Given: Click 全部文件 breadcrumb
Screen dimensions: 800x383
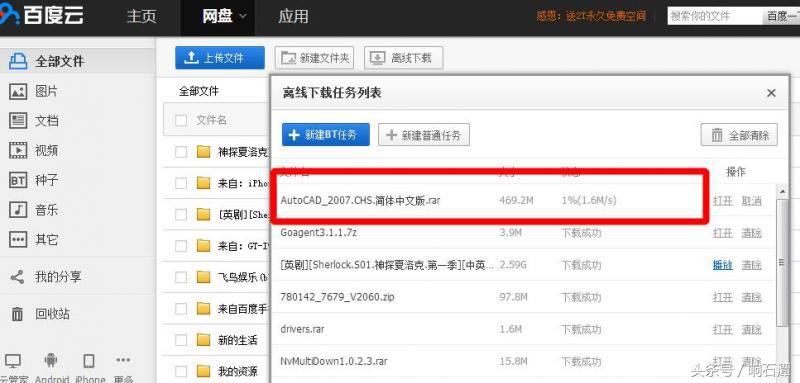Looking at the screenshot, I should tap(198, 91).
